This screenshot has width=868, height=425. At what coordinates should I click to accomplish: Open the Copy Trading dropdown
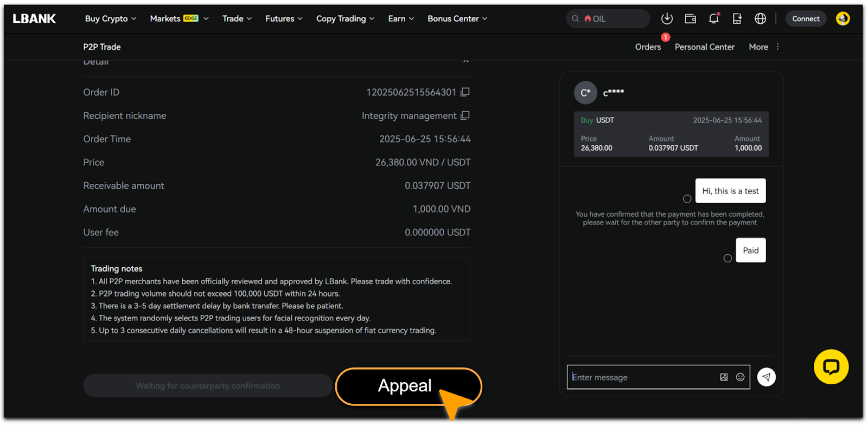pyautogui.click(x=345, y=18)
